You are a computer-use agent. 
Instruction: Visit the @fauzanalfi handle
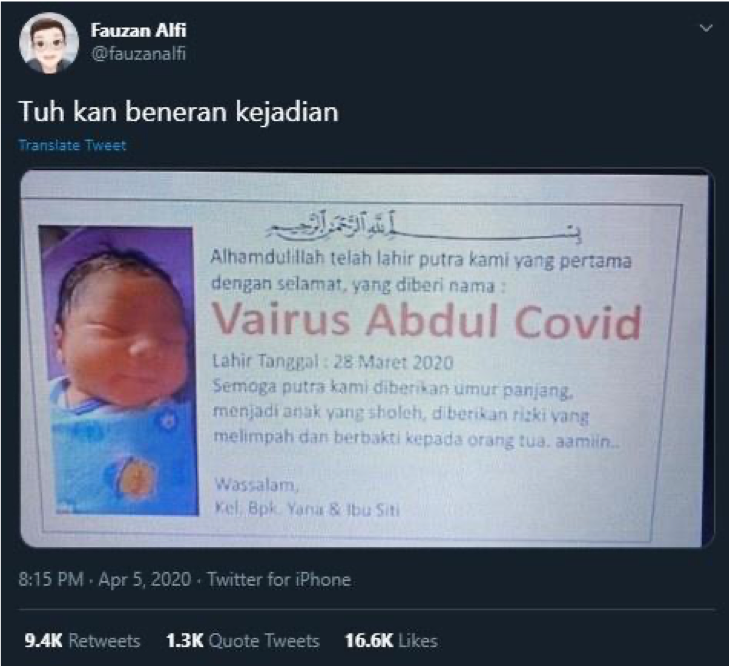(139, 53)
